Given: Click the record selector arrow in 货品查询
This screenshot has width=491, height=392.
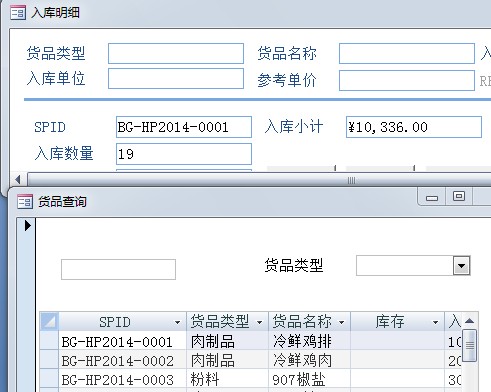Looking at the screenshot, I should (x=28, y=226).
